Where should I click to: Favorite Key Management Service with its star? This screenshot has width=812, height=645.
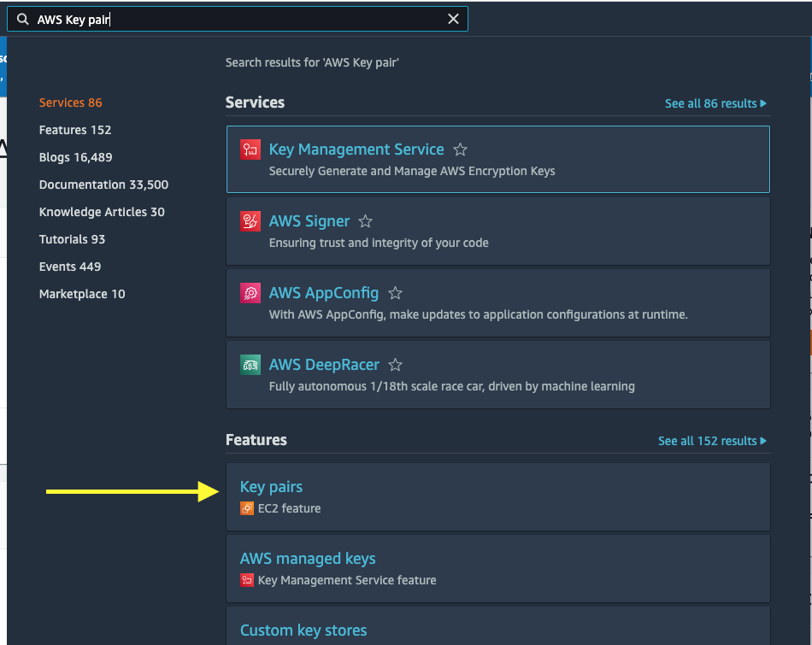pyautogui.click(x=460, y=148)
